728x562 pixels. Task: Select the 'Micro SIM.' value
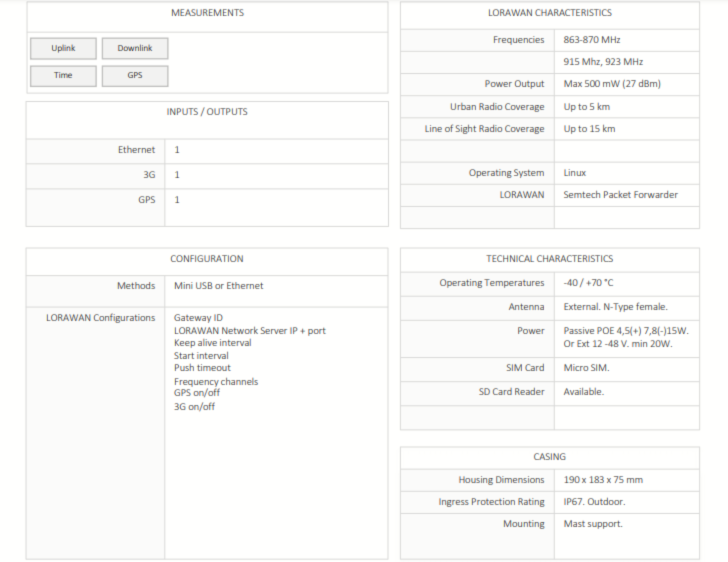coord(586,368)
